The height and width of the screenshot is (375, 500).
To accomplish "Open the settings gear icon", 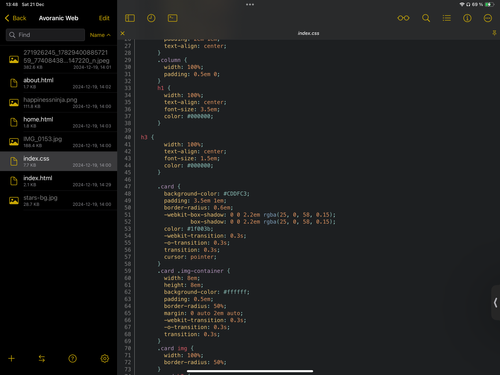I will (x=105, y=358).
